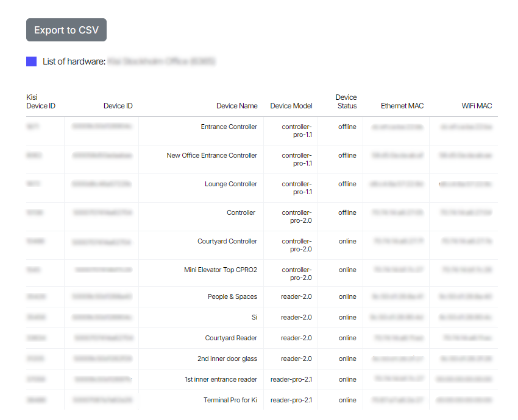Image resolution: width=518 pixels, height=420 pixels.
Task: Select New Office Entrance Controller row name
Action: tap(211, 155)
